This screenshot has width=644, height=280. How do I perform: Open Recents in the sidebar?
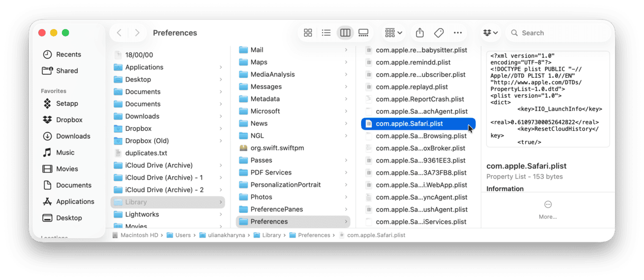pos(68,55)
